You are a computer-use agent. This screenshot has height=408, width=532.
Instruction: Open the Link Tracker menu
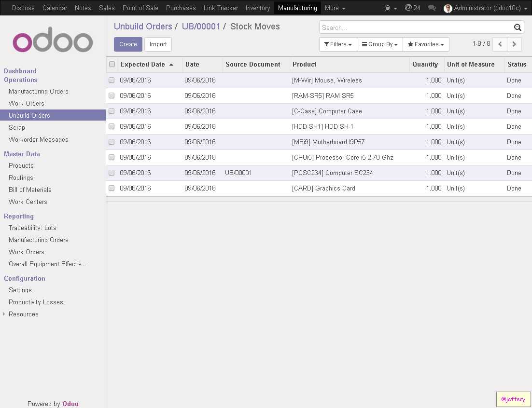pyautogui.click(x=221, y=8)
